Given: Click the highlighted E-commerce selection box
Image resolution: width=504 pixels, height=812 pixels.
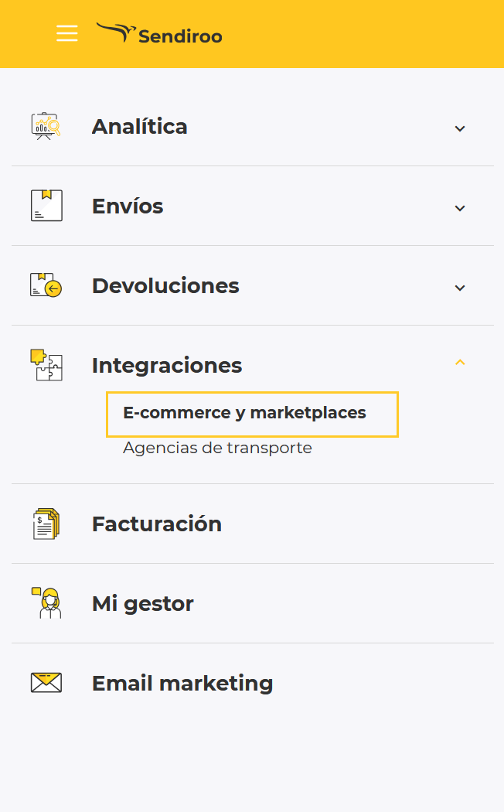Looking at the screenshot, I should point(252,415).
